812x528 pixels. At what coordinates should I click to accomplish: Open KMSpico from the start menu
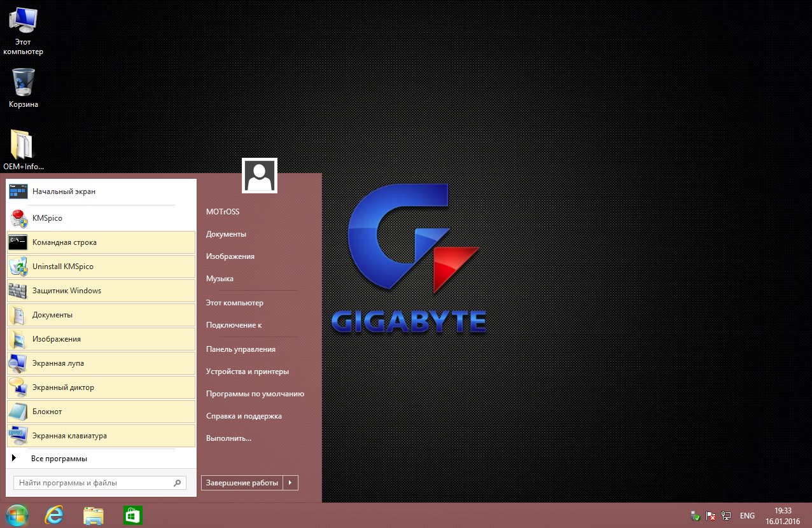(x=48, y=218)
